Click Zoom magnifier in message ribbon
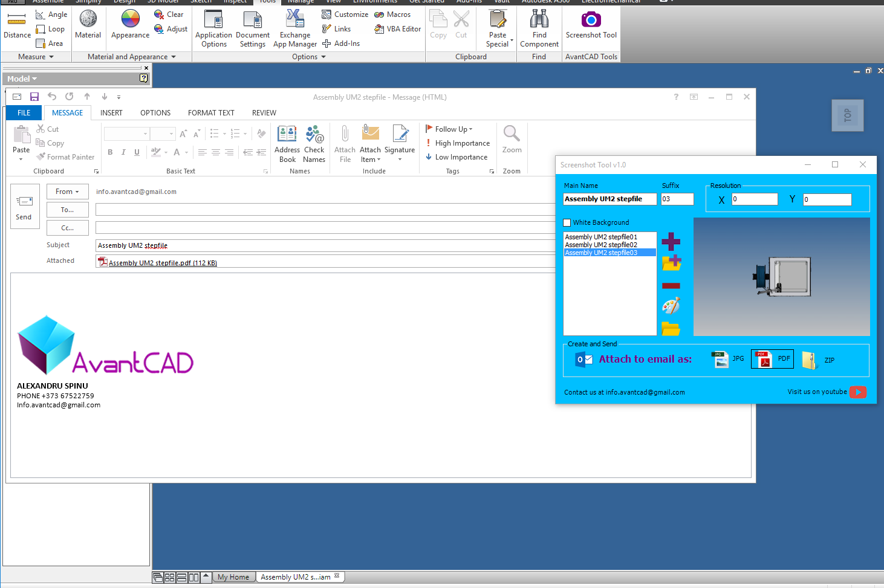Image resolution: width=884 pixels, height=588 pixels. pyautogui.click(x=512, y=141)
